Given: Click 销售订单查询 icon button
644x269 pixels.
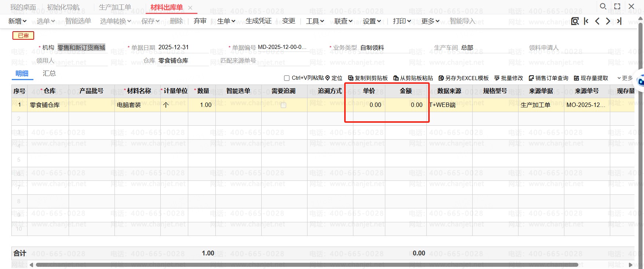Looking at the screenshot, I should point(549,78).
